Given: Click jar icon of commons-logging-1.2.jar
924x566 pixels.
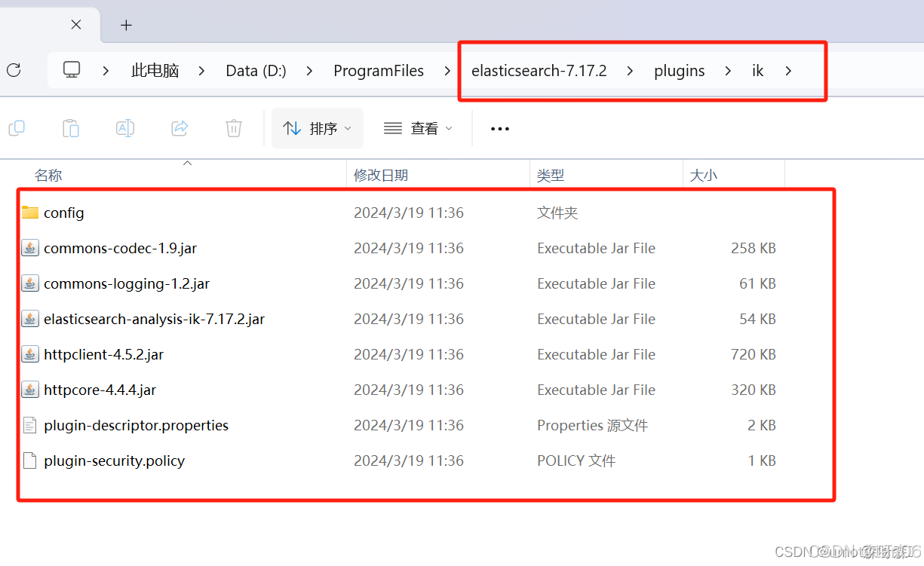Looking at the screenshot, I should [x=30, y=283].
